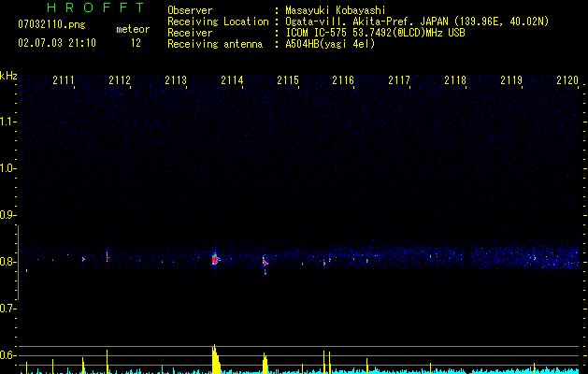Click the date 02.07.03 21:10

tap(57, 43)
